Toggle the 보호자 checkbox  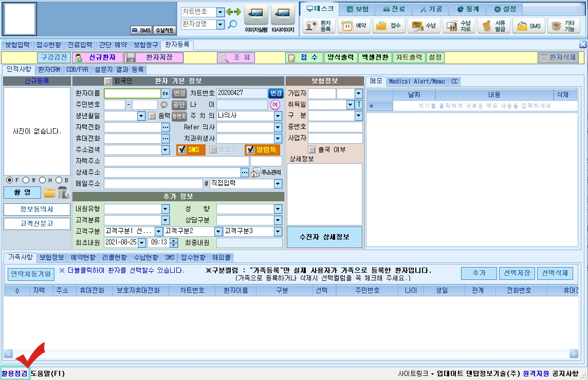coord(213,150)
